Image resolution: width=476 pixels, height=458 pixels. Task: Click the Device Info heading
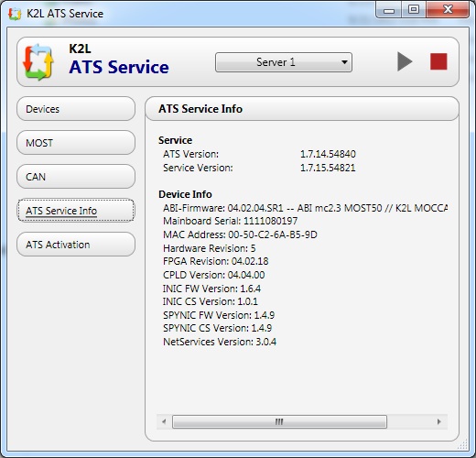tap(185, 194)
